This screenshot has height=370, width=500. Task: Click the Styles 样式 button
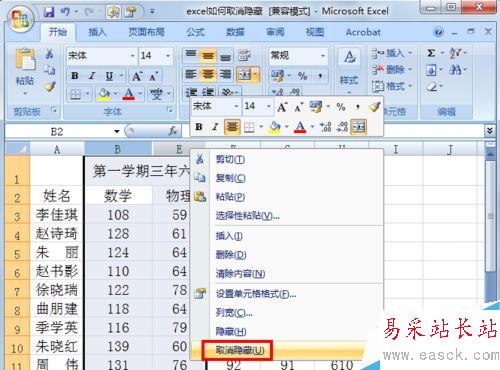tap(349, 71)
